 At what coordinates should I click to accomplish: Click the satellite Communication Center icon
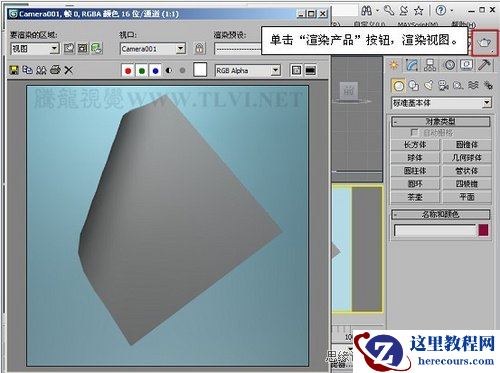[404, 11]
